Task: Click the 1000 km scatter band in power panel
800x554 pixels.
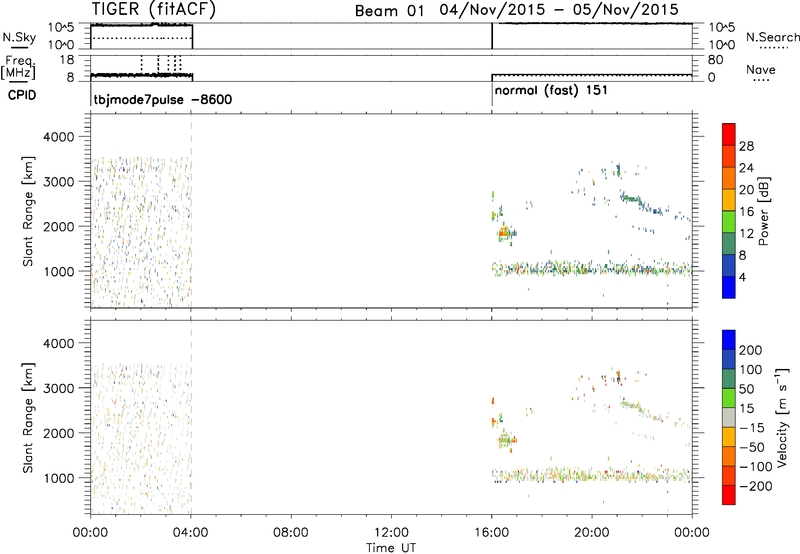Action: click(x=591, y=268)
